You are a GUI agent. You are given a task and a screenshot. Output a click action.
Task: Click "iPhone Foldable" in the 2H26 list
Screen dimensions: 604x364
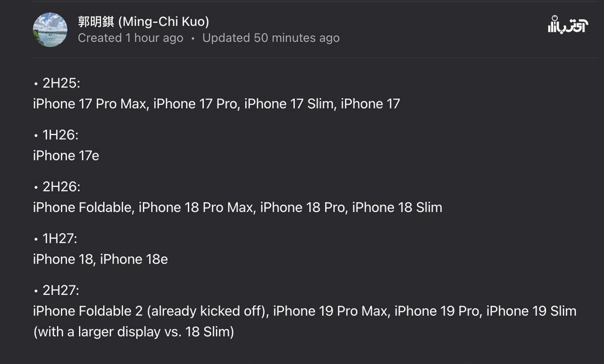click(82, 207)
